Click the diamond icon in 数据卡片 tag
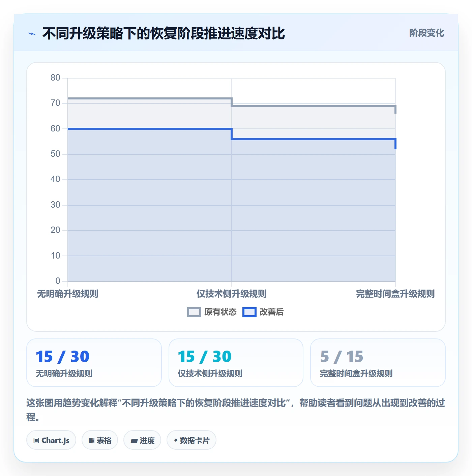This screenshot has width=472, height=476. pyautogui.click(x=176, y=440)
